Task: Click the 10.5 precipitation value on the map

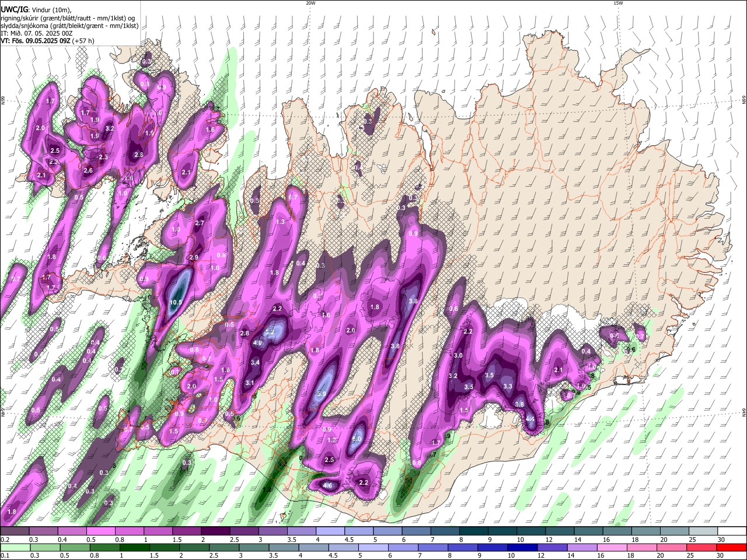Action: pyautogui.click(x=176, y=303)
